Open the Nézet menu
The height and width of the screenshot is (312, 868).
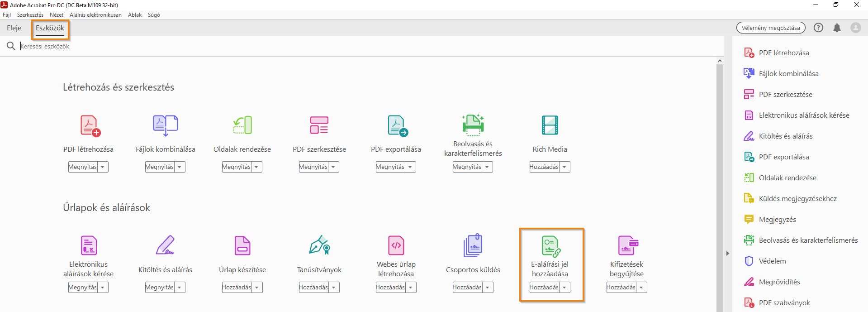point(57,15)
